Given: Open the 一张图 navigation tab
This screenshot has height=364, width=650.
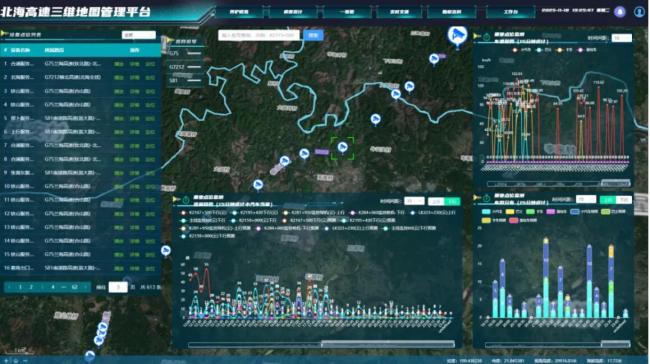Looking at the screenshot, I should 347,12.
